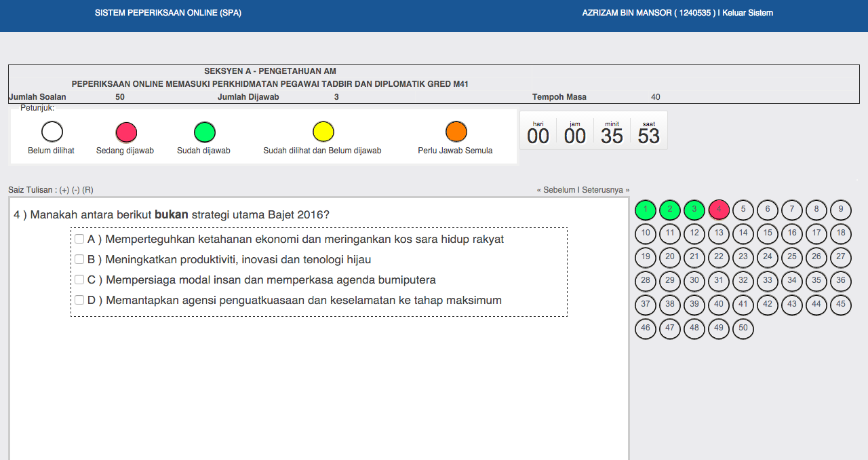Reset text size using the (R) link
The height and width of the screenshot is (460, 868).
88,190
